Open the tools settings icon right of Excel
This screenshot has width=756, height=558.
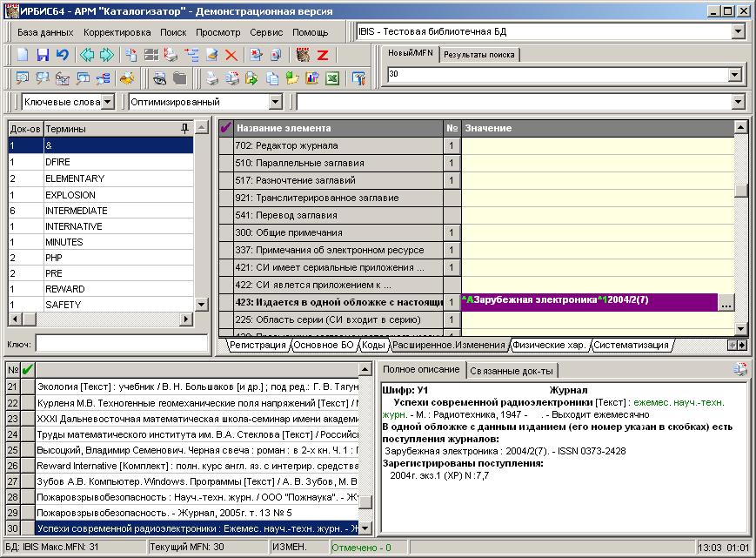coord(358,78)
